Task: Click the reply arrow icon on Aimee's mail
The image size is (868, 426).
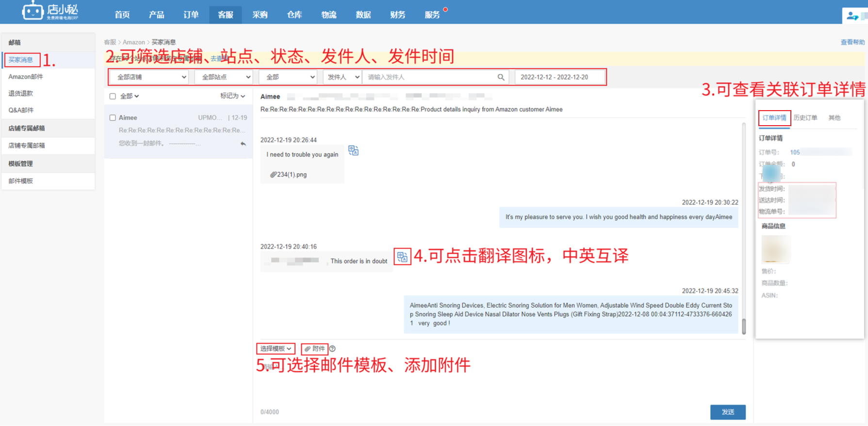Action: click(x=243, y=144)
